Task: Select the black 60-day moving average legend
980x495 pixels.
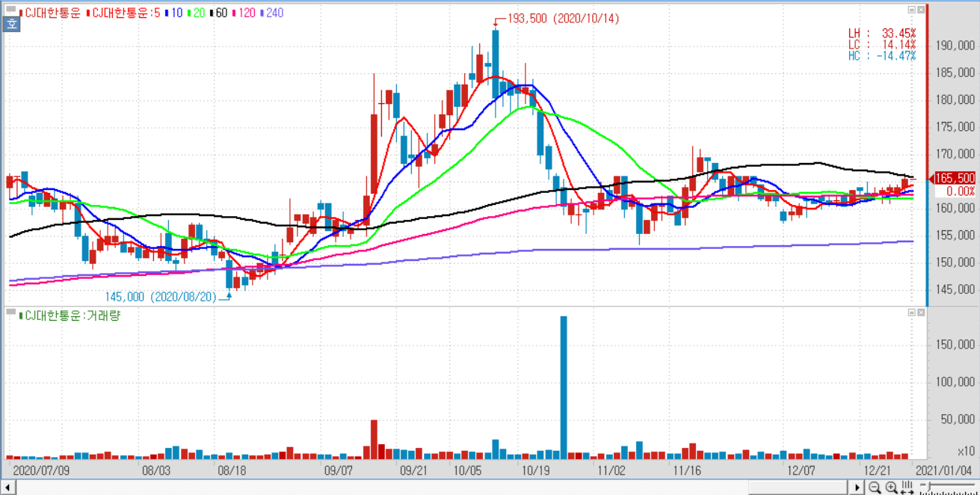Action: (x=218, y=13)
